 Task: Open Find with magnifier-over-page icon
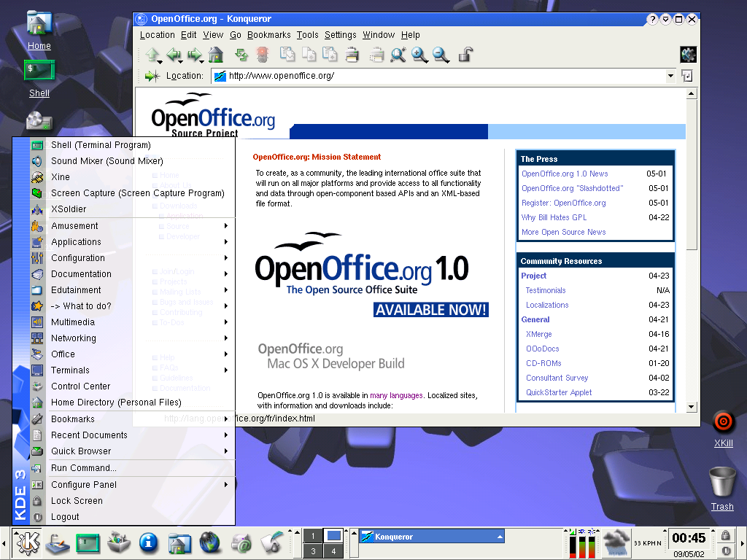tap(398, 55)
